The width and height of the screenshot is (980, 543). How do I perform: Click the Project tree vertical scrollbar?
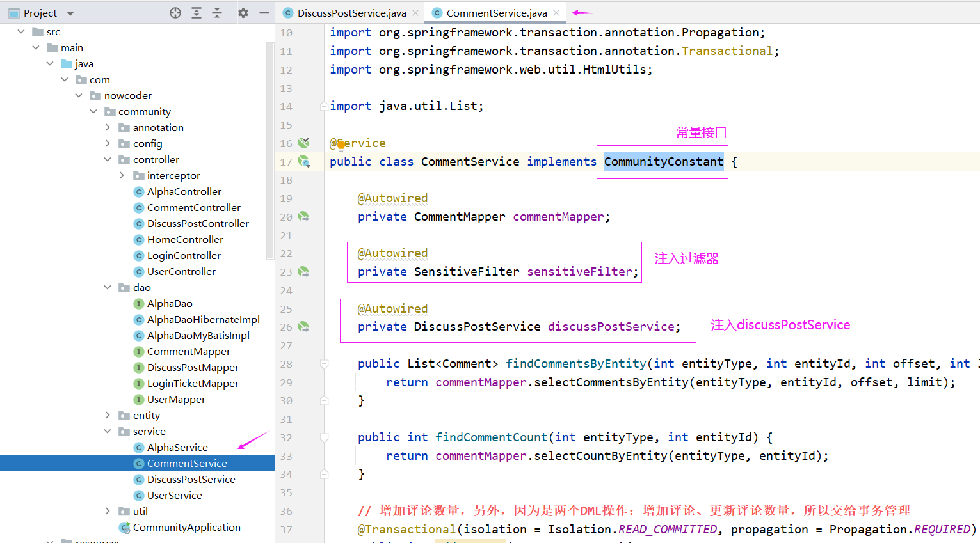pyautogui.click(x=269, y=150)
